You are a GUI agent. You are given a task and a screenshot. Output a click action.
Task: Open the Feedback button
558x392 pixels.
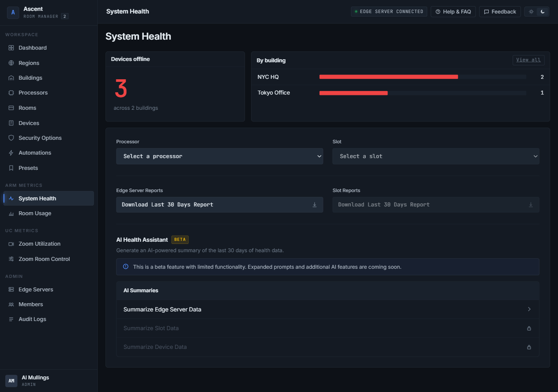[500, 12]
